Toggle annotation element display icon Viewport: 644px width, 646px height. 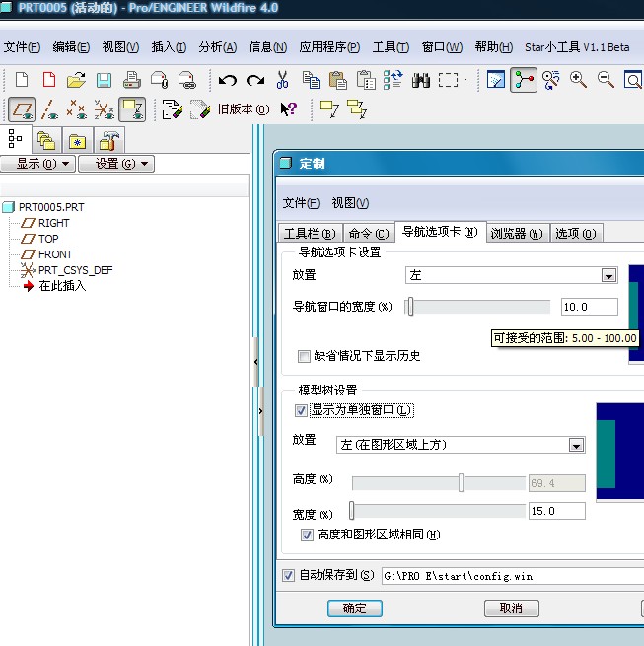coord(132,109)
